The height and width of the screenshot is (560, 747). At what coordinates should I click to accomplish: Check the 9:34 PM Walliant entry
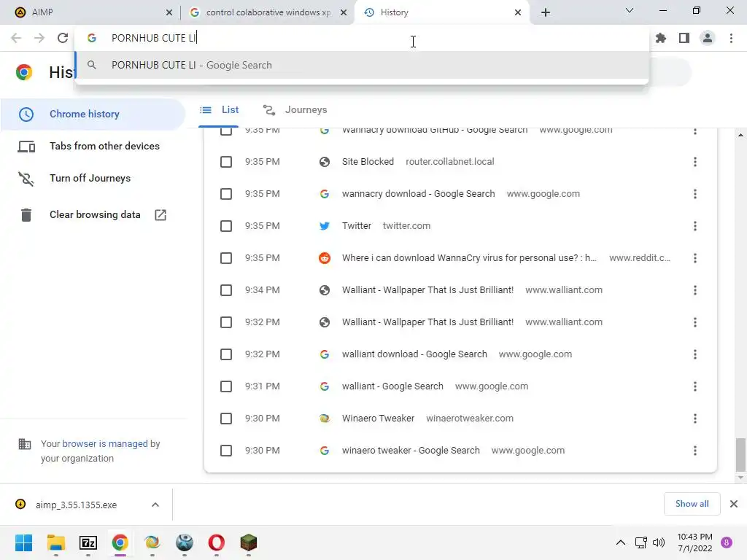click(226, 290)
